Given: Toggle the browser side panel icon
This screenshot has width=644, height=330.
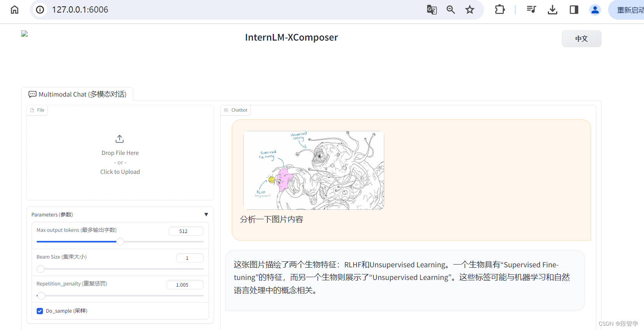Looking at the screenshot, I should click(574, 9).
